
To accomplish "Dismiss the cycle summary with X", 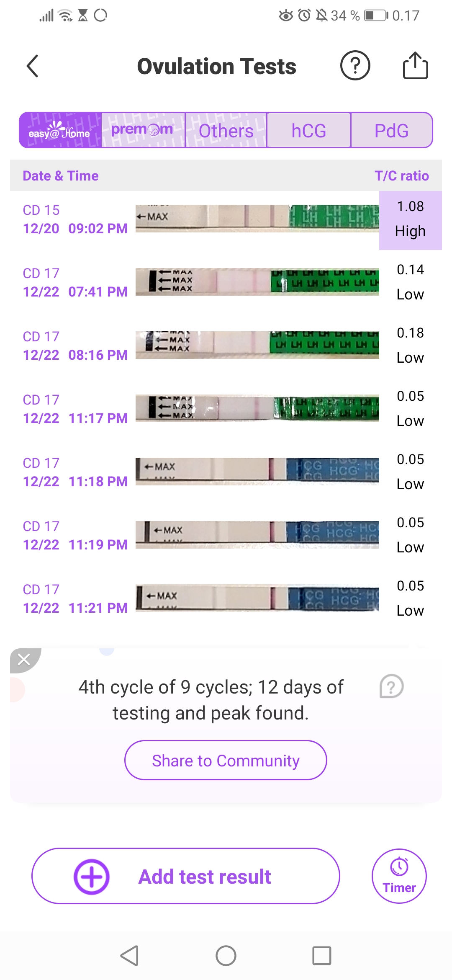I will coord(24,659).
